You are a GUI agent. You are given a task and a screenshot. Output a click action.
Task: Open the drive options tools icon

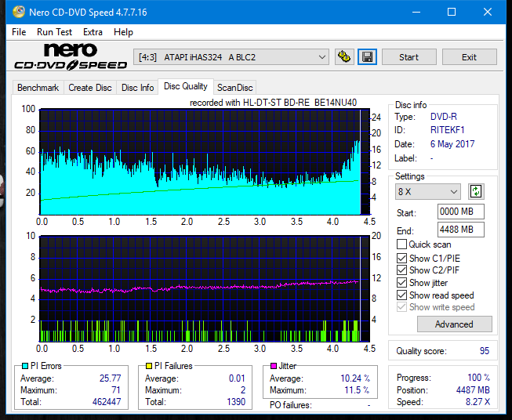pyautogui.click(x=344, y=57)
